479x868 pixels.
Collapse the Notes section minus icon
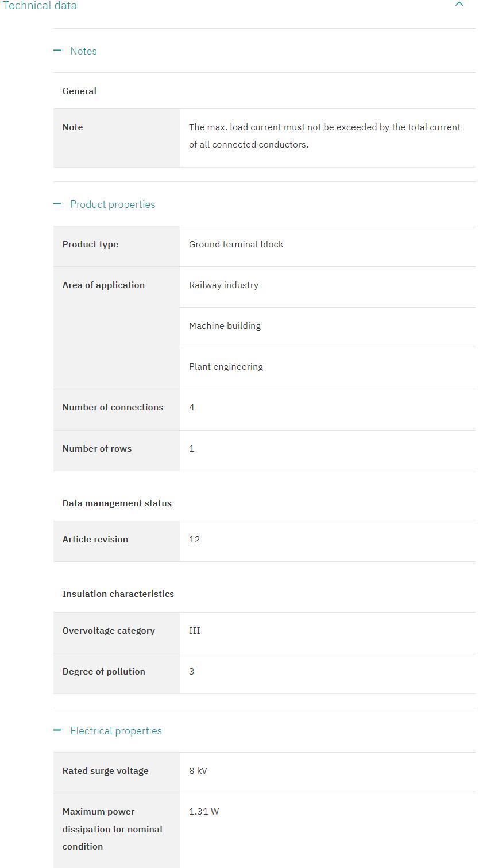(57, 51)
